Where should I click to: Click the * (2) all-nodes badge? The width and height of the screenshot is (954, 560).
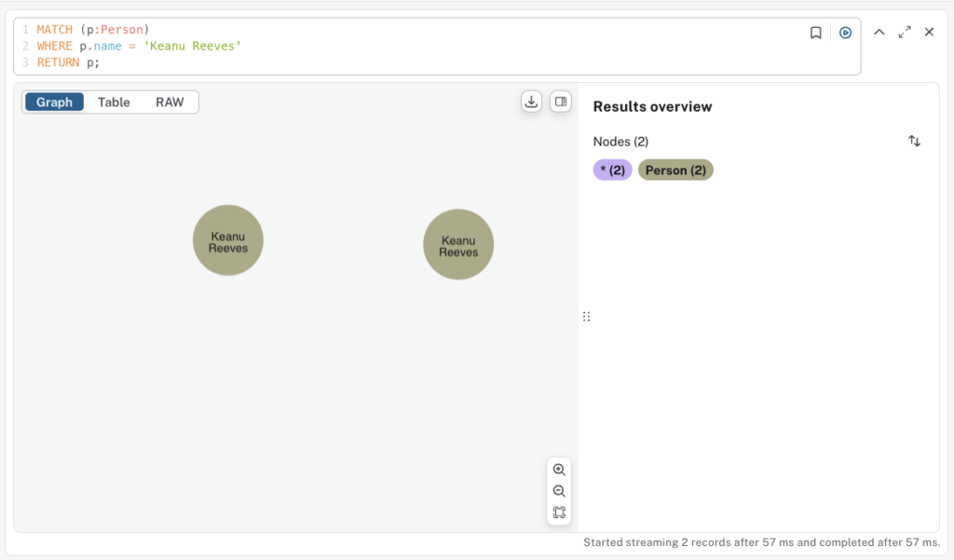coord(612,171)
